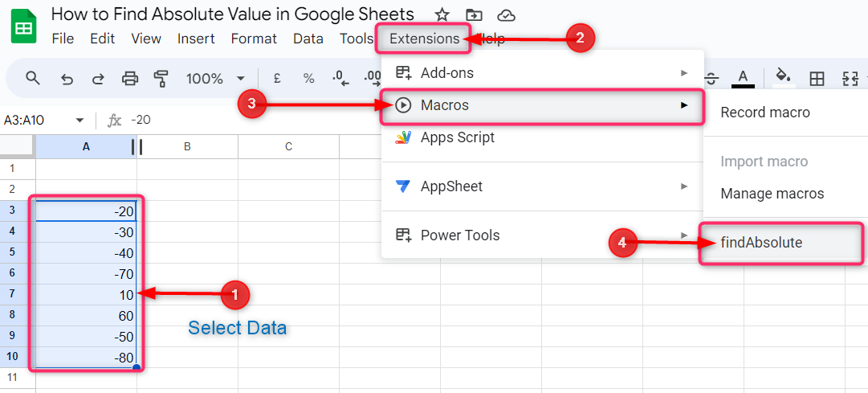Print the spreadsheet
Screen dimensions: 868x393
pos(130,78)
